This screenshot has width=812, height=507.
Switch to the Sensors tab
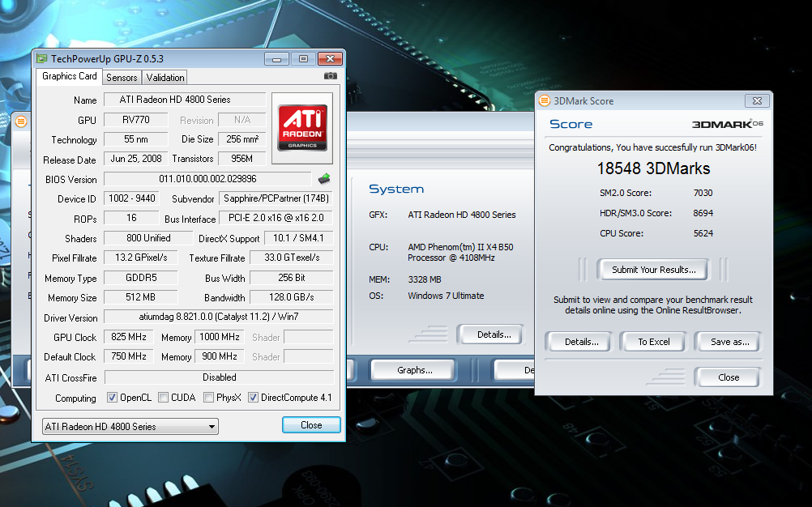pyautogui.click(x=122, y=78)
